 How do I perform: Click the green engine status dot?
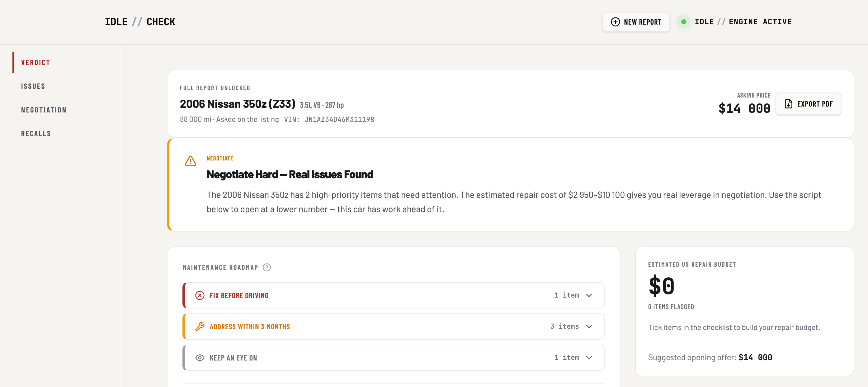coord(684,22)
